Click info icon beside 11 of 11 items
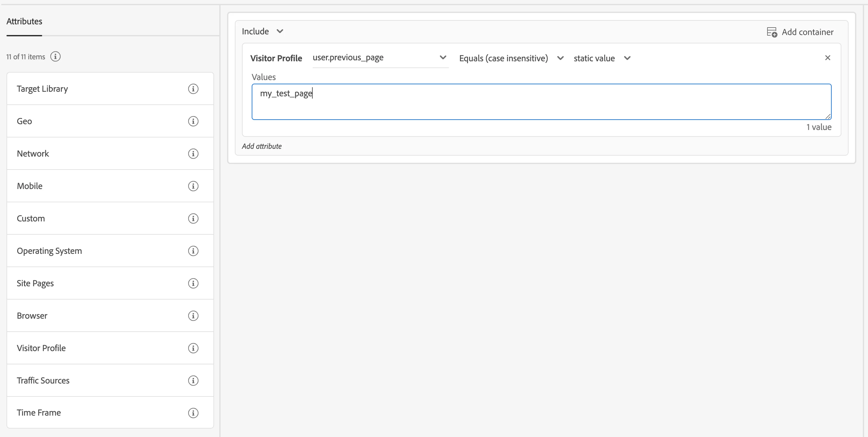868x437 pixels. (55, 56)
